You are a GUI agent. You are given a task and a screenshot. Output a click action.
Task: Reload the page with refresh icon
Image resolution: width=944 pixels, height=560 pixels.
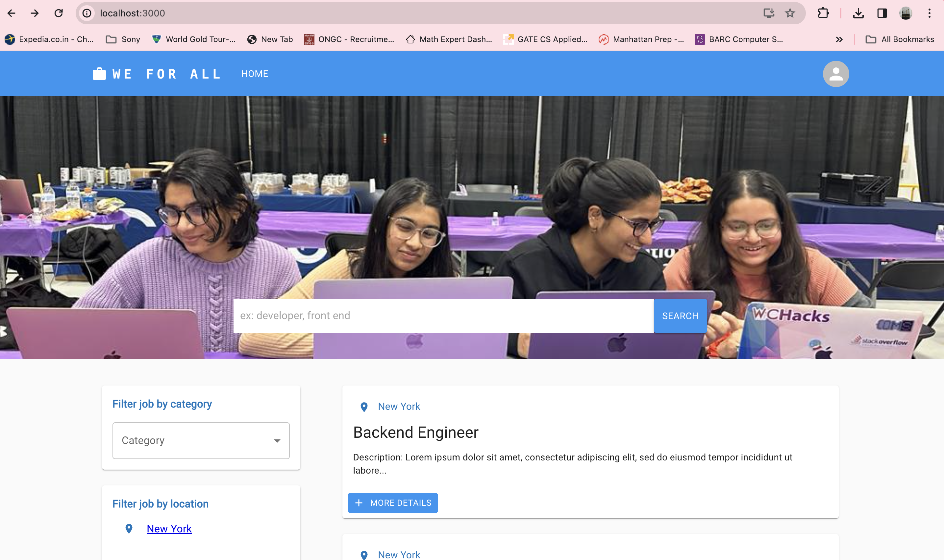tap(59, 13)
